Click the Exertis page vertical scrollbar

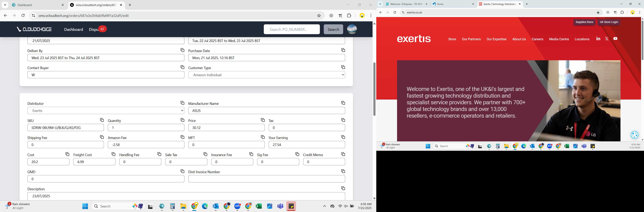tap(642, 40)
